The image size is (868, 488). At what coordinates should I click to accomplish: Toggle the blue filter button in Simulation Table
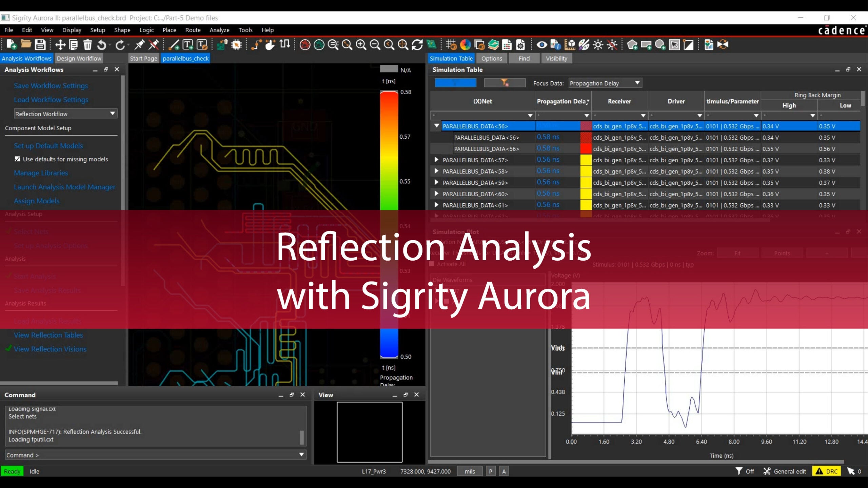coord(455,83)
